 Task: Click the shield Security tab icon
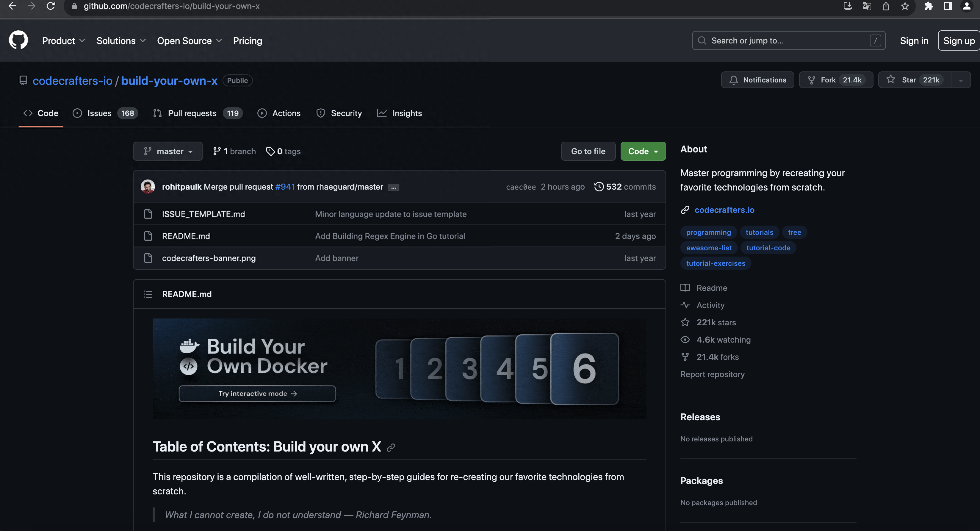pos(321,113)
